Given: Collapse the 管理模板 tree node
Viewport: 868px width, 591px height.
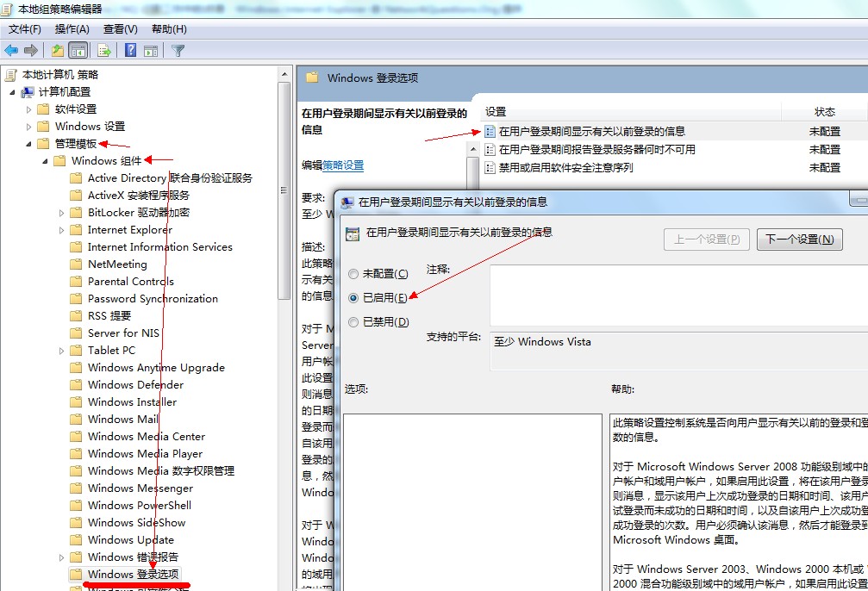Looking at the screenshot, I should 28,144.
